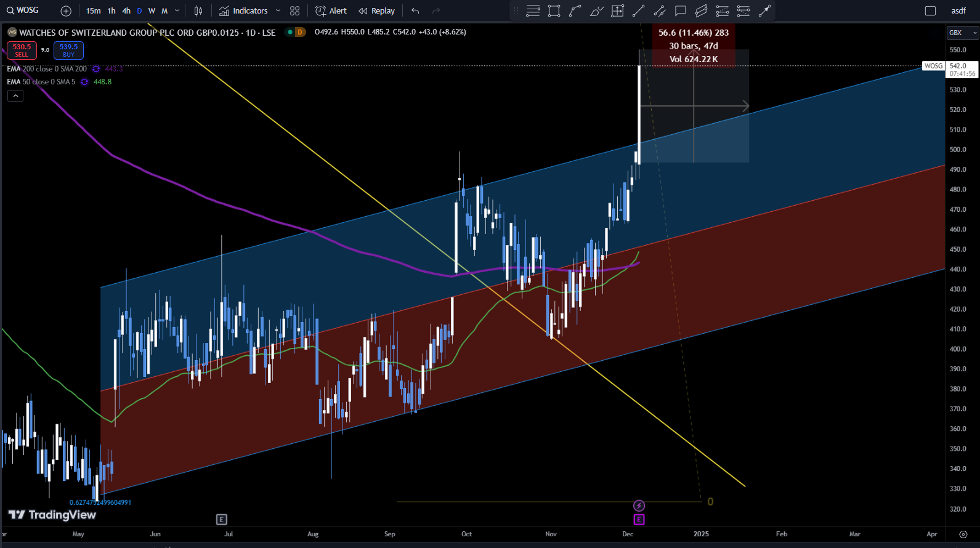Open the candlestick chart style selector
This screenshot has width=980, height=548.
point(198,11)
